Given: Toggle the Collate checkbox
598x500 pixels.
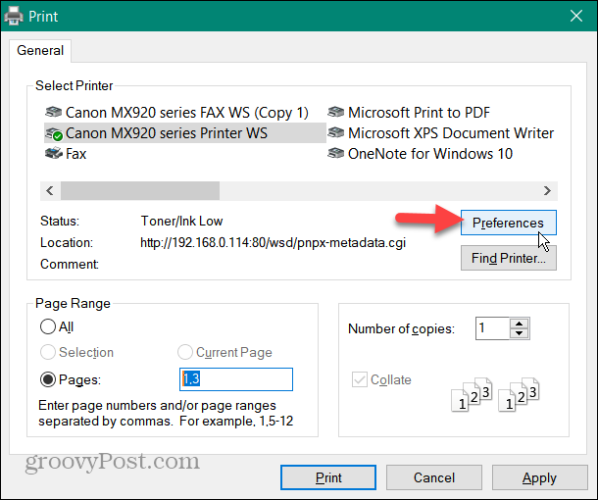Looking at the screenshot, I should pos(359,379).
